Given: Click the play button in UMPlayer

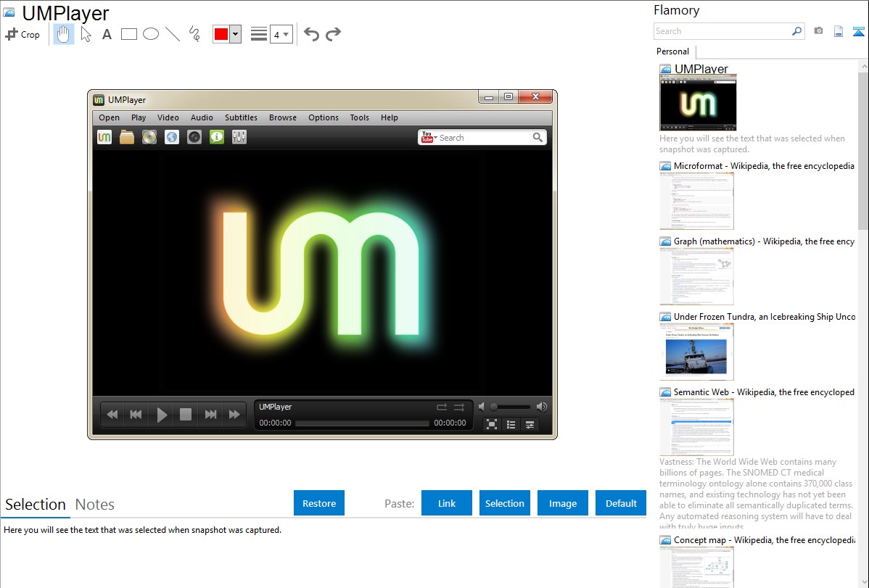Looking at the screenshot, I should click(162, 415).
